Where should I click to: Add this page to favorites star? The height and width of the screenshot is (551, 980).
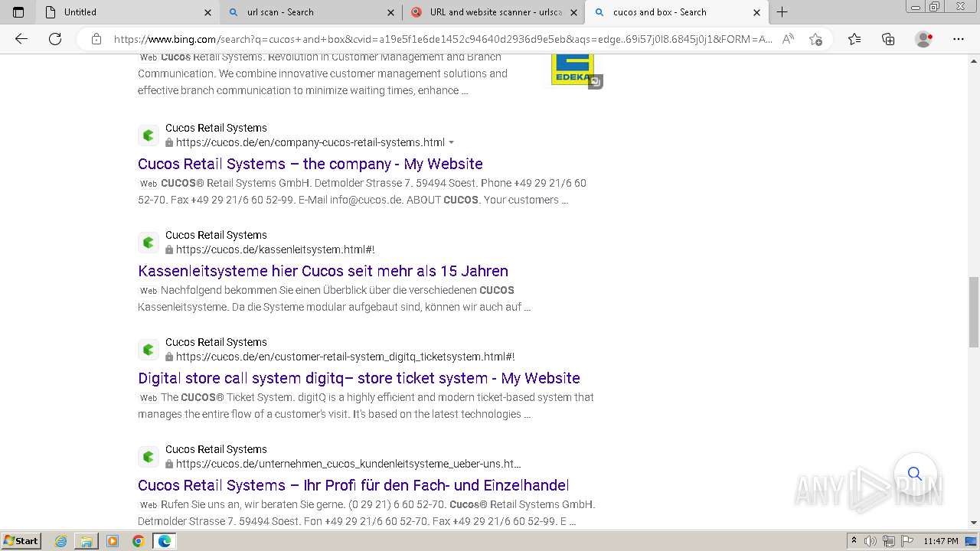click(x=815, y=39)
